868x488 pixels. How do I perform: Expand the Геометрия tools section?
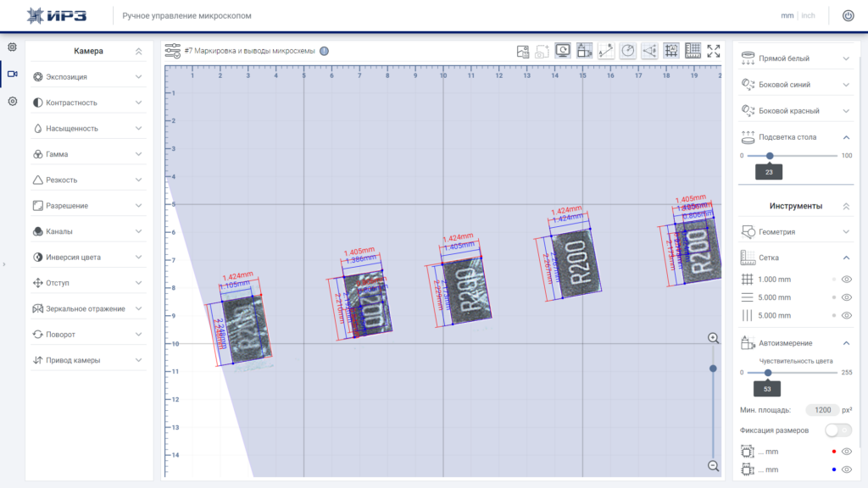795,232
